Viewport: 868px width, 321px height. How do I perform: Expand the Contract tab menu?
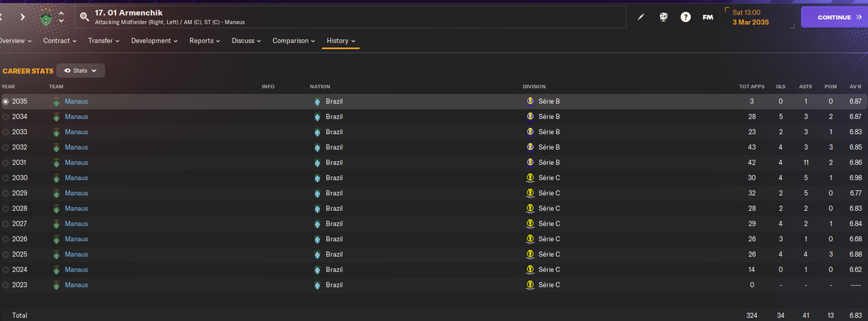click(60, 41)
